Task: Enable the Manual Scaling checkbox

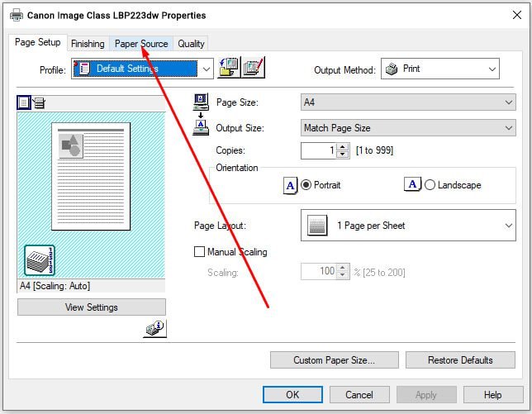Action: pos(199,252)
